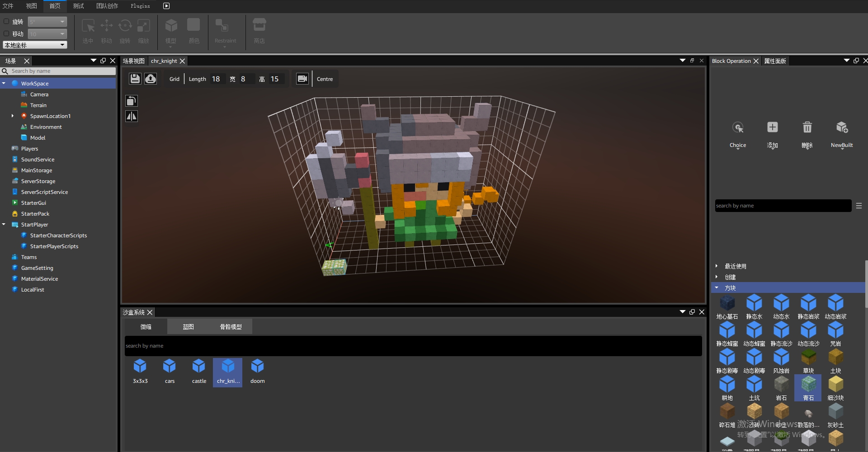Expand the 最近使用 recently used section
868x452 pixels.
point(717,266)
